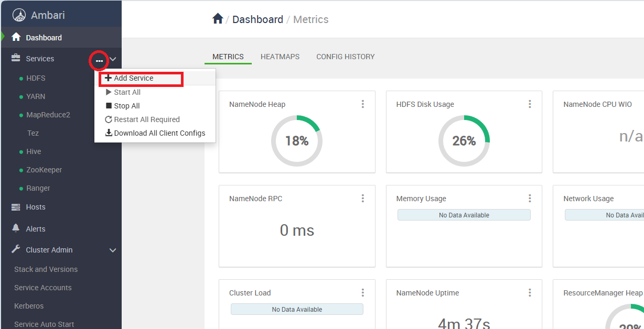Click Cluster Load No Data Available bar

click(297, 309)
